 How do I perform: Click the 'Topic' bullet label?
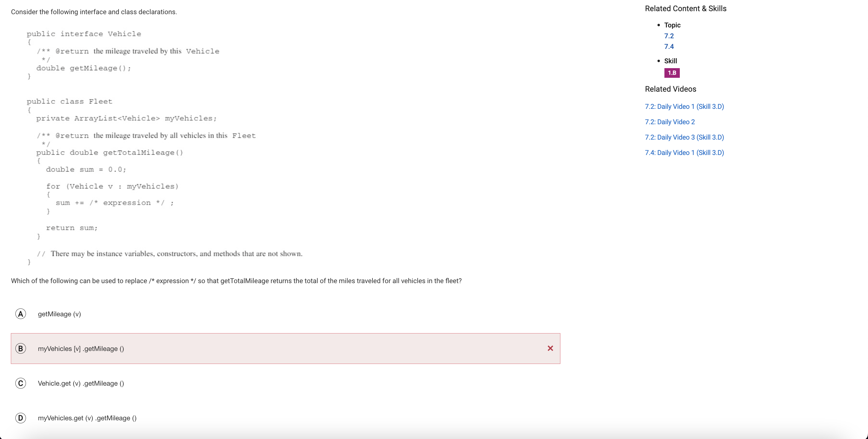click(x=672, y=25)
